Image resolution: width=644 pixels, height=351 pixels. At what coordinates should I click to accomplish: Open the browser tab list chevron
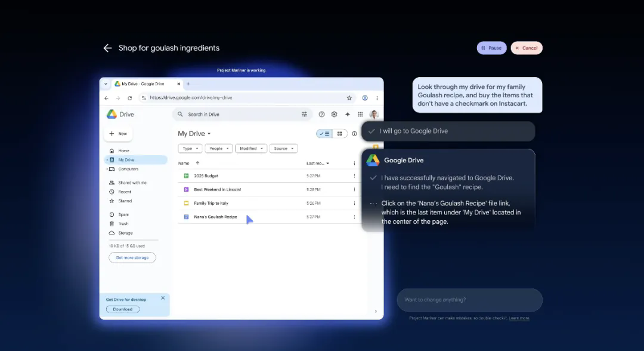point(106,84)
